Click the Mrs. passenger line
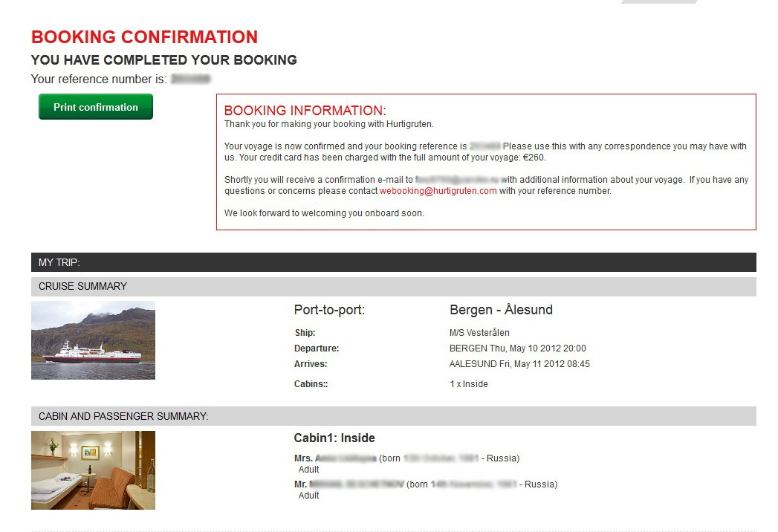Screen dimensions: 778x532 click(x=407, y=458)
